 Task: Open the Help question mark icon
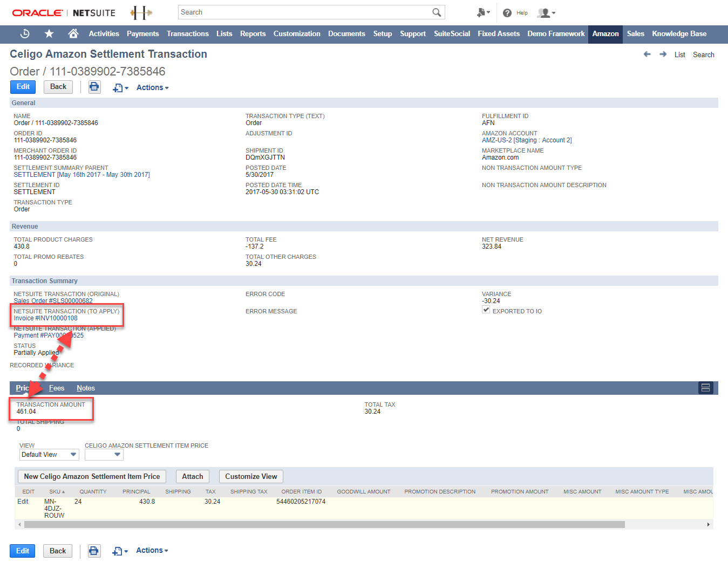point(507,13)
